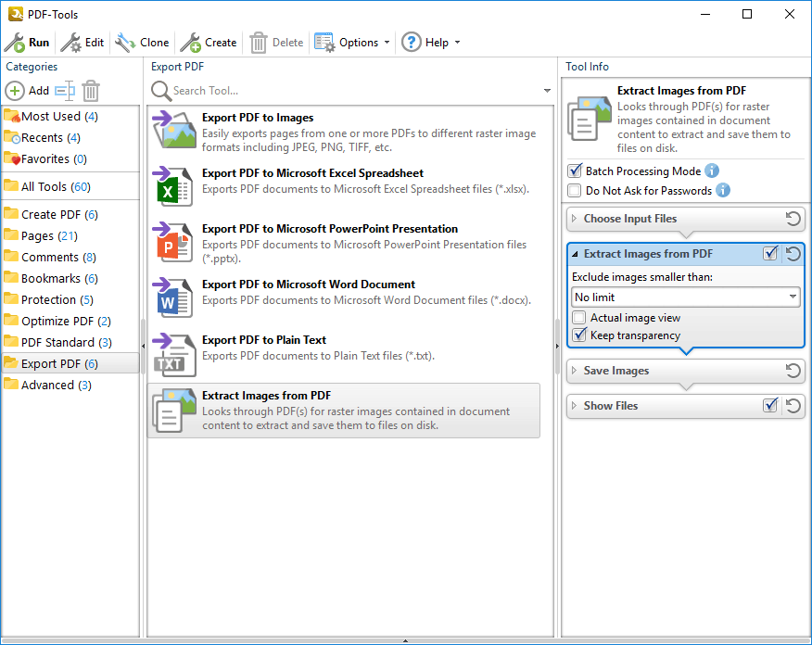Screen dimensions: 812x645
Task: Click the Delete toolbar button
Action: [x=276, y=43]
